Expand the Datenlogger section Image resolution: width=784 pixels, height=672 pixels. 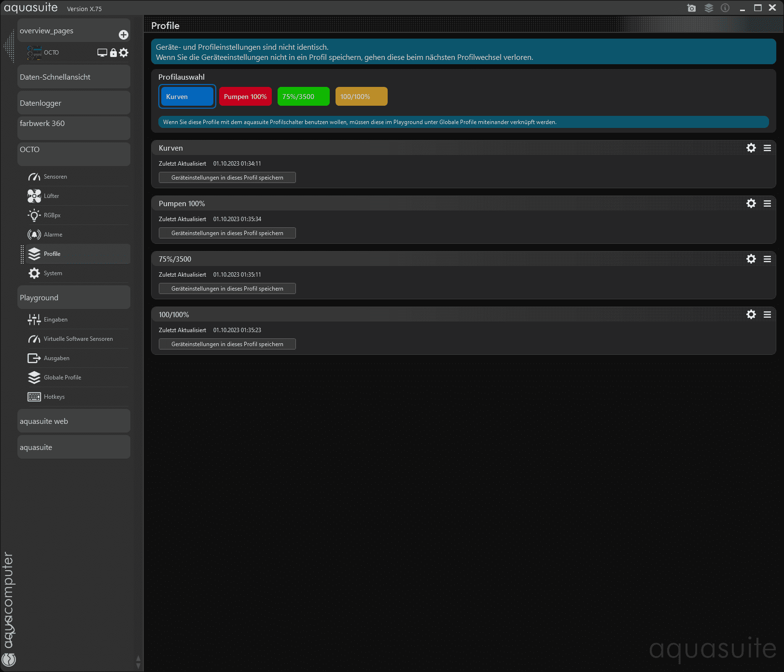(74, 103)
